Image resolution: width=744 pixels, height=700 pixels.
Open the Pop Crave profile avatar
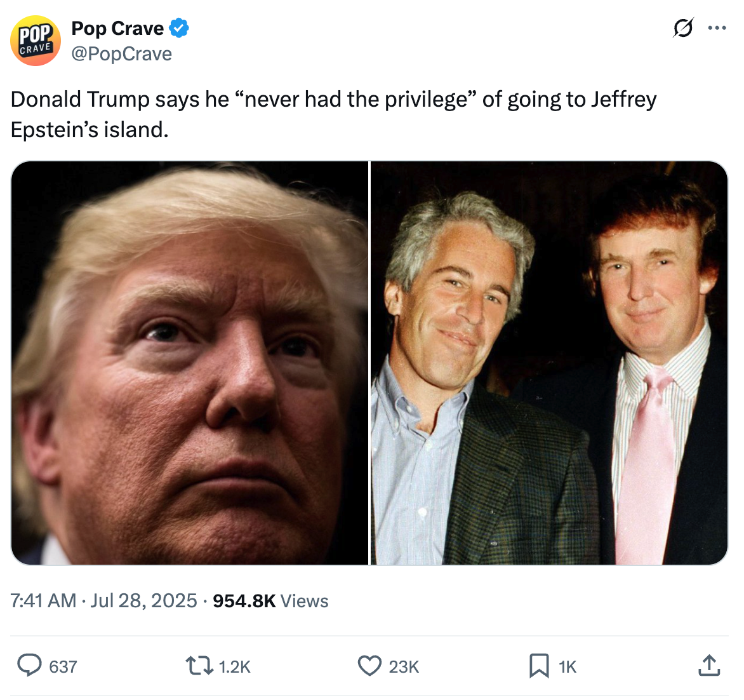click(36, 41)
